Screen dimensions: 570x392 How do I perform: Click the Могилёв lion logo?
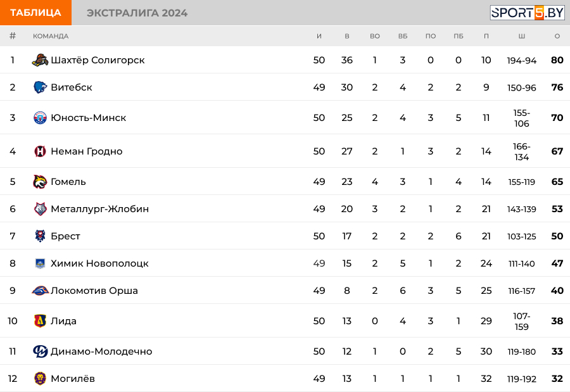(x=40, y=379)
